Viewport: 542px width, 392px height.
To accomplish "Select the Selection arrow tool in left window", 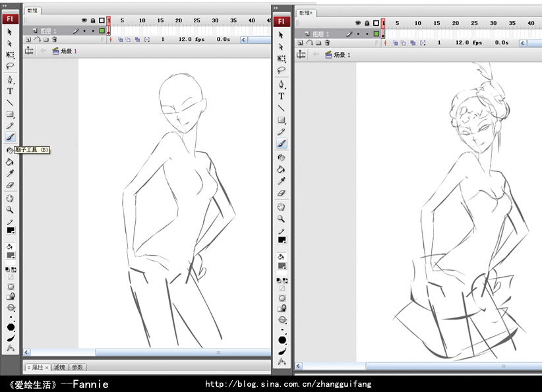I will click(10, 32).
